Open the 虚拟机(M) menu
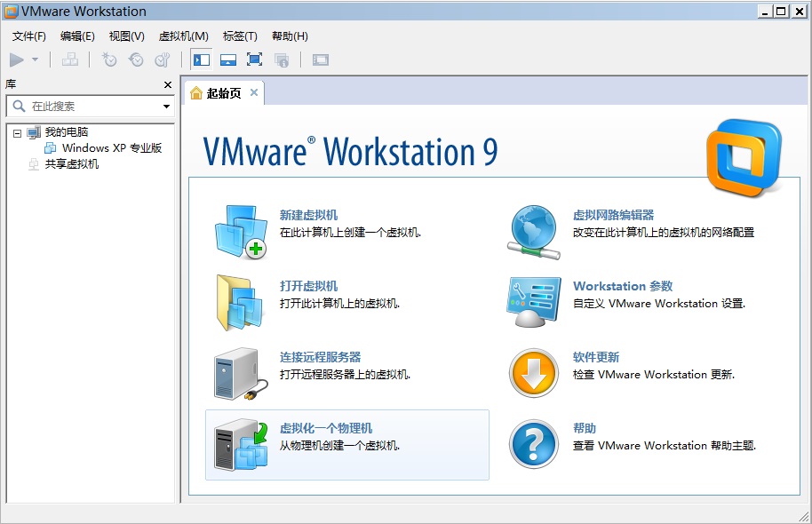The width and height of the screenshot is (812, 524). coord(183,36)
